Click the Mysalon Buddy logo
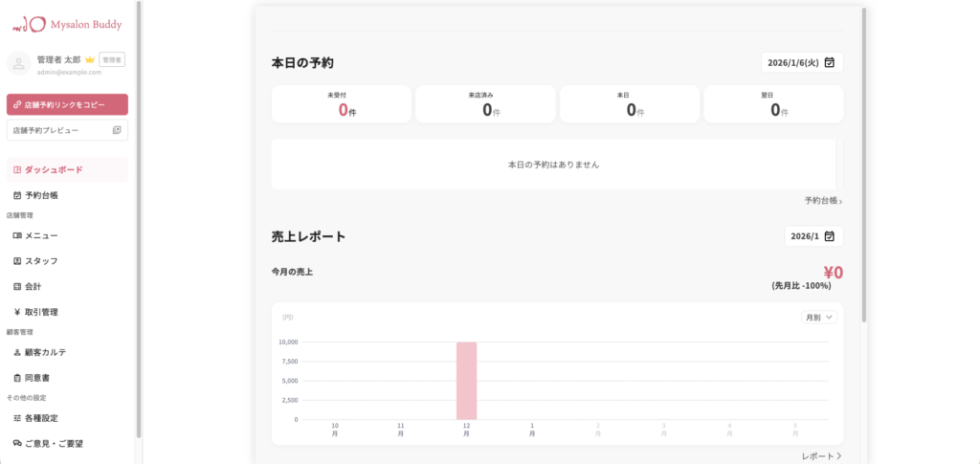This screenshot has width=980, height=464. [x=67, y=22]
